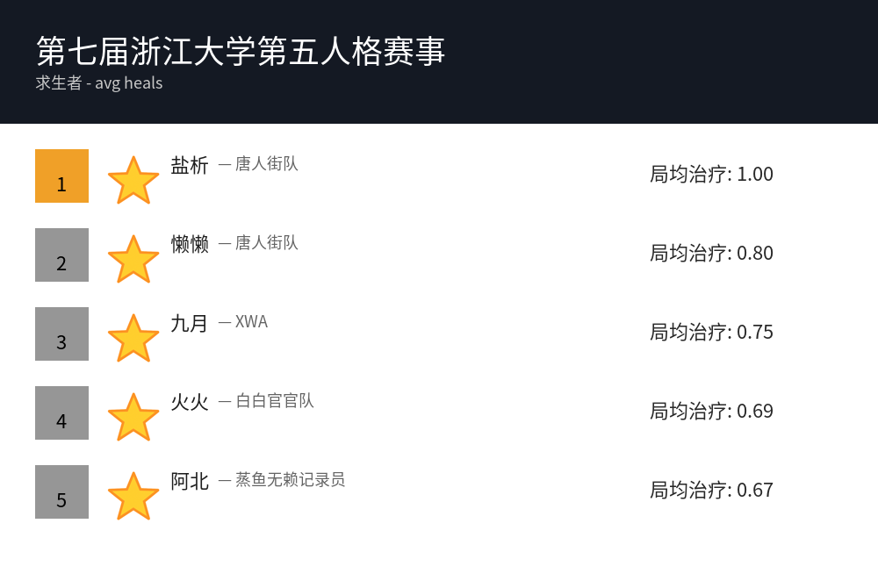The image size is (878, 588).
Task: Select the gray rank 4 badge
Action: (61, 412)
